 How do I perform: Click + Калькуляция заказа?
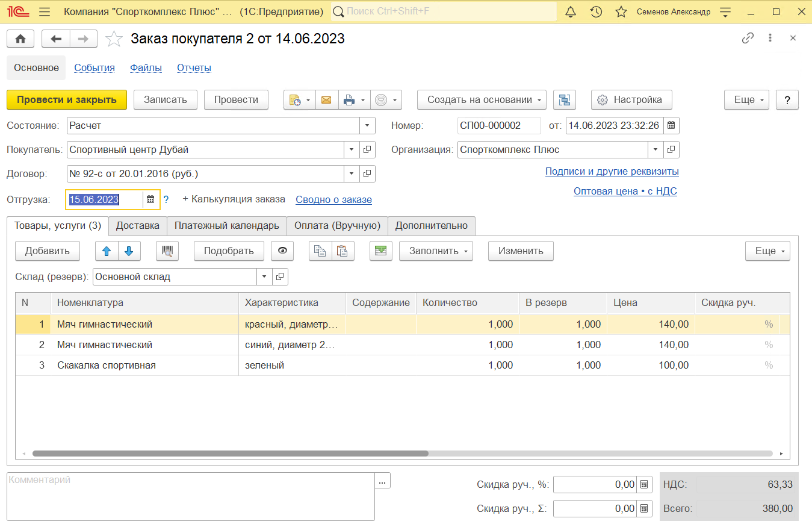(x=234, y=199)
